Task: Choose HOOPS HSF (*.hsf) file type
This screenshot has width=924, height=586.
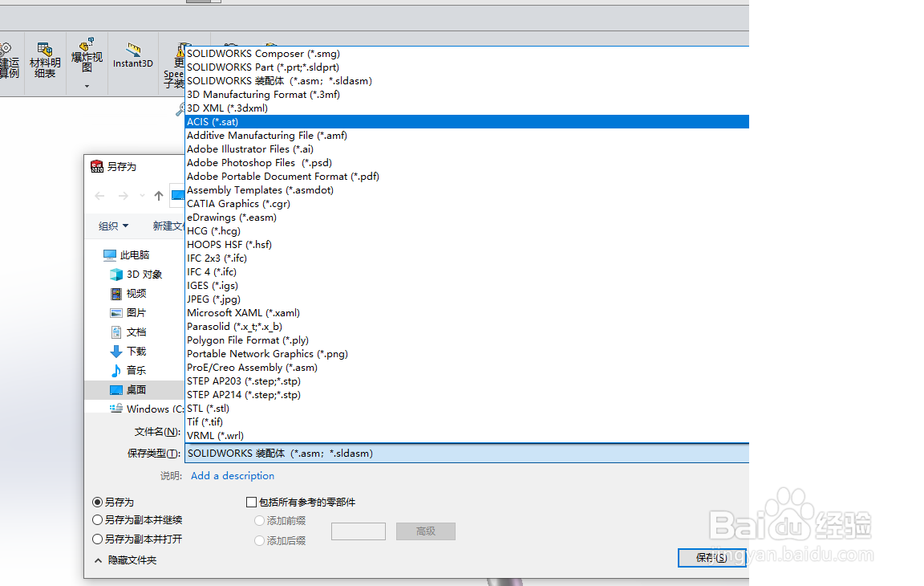Action: point(467,245)
